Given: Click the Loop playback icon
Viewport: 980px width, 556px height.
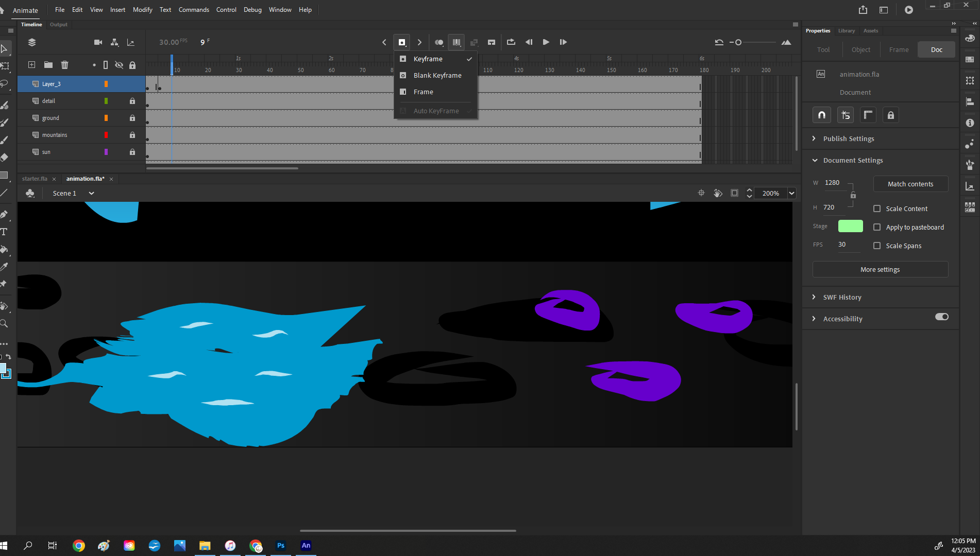Looking at the screenshot, I should (x=511, y=42).
